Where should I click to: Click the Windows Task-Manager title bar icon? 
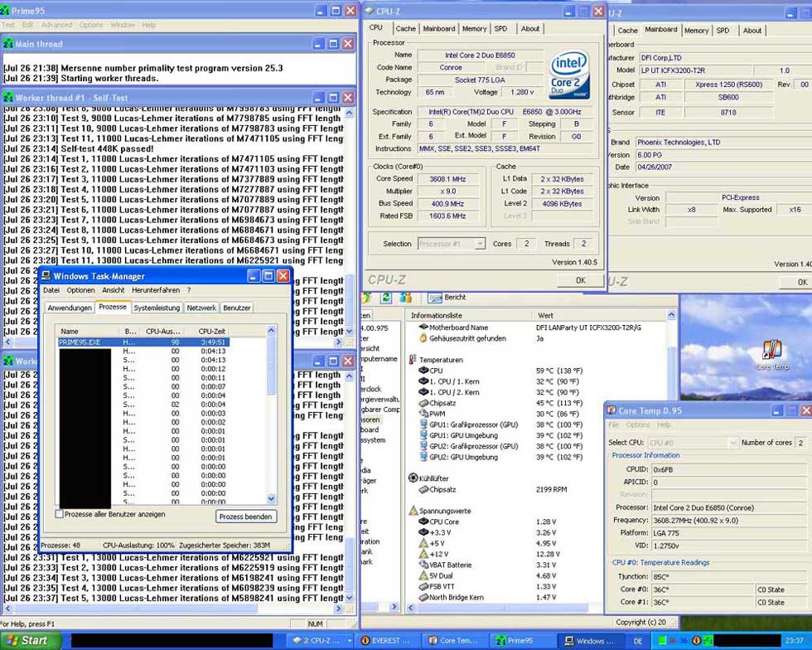coord(46,276)
